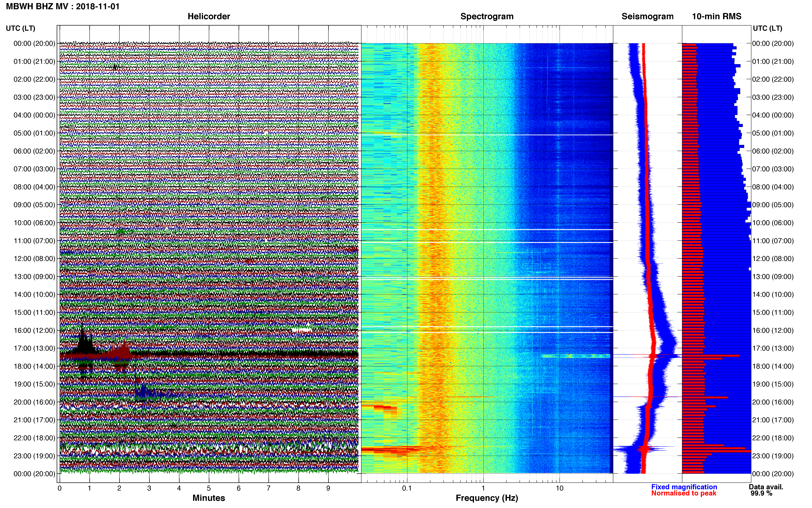The width and height of the screenshot is (812, 508).
Task: Click the 'Spectrogram' panel heading
Action: [487, 16]
